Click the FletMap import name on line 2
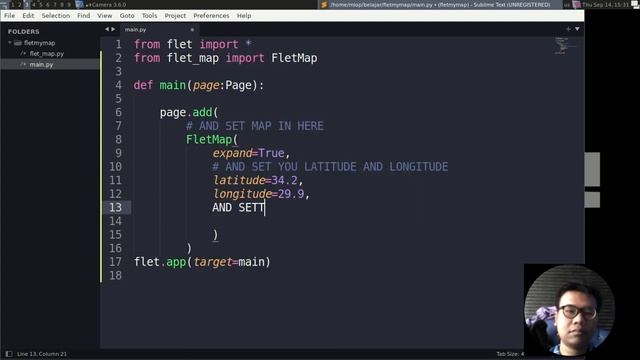Image resolution: width=640 pixels, height=360 pixels. tap(294, 58)
